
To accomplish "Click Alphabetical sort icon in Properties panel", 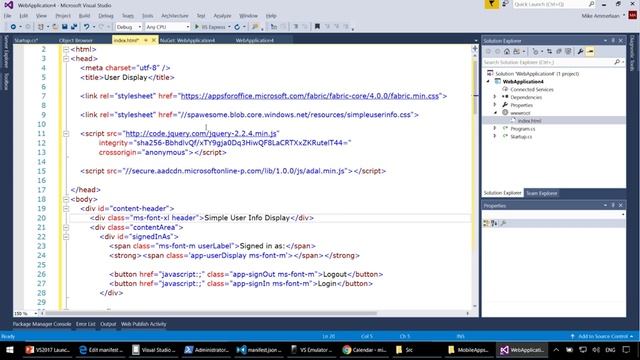I will coord(494,223).
